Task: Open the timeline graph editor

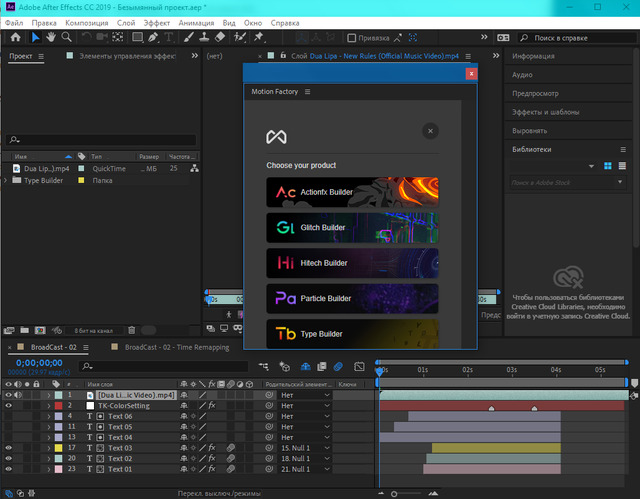Action: point(357,367)
